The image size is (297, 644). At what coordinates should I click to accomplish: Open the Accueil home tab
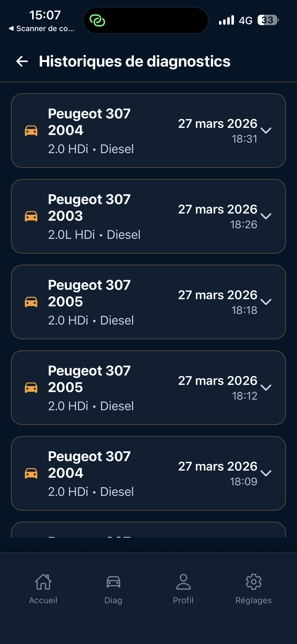(43, 589)
